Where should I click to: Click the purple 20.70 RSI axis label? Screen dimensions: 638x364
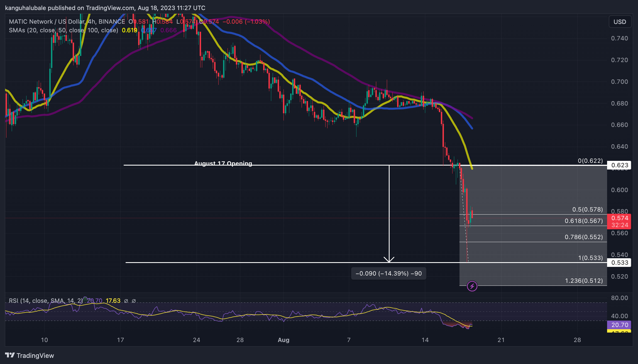(x=619, y=325)
